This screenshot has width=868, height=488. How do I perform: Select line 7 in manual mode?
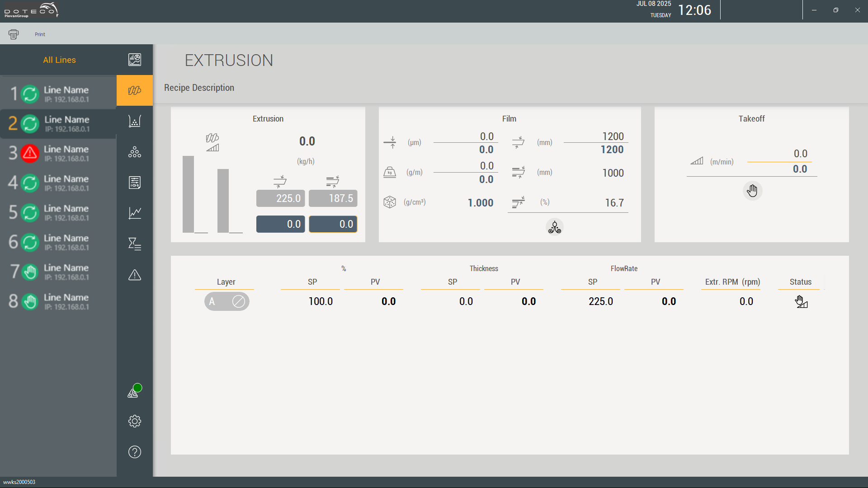tap(58, 272)
